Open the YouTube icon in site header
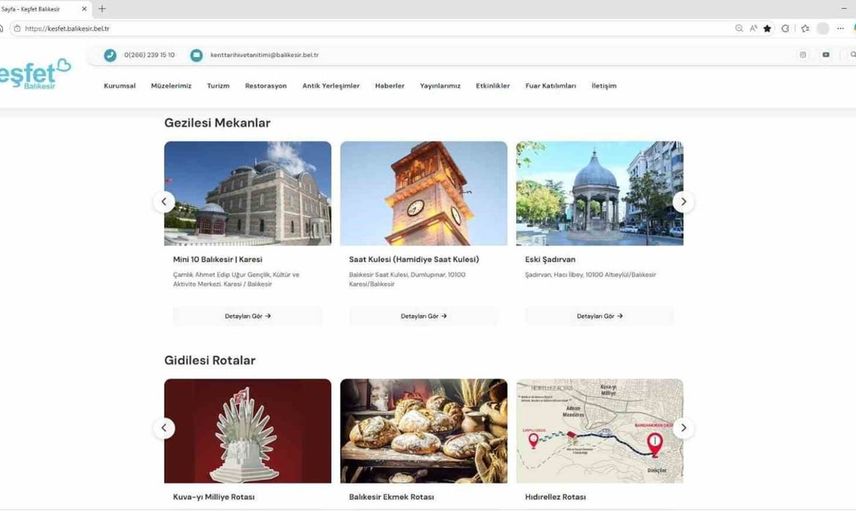 pos(826,55)
